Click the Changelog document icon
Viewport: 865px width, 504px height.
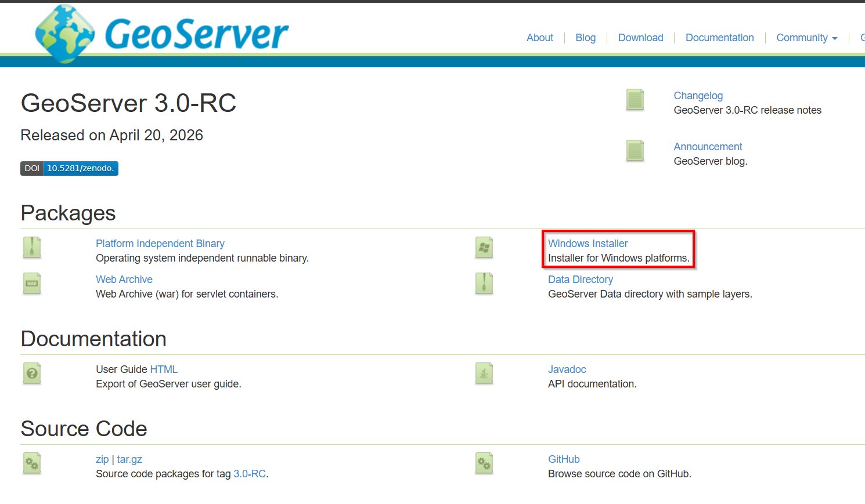coord(635,100)
